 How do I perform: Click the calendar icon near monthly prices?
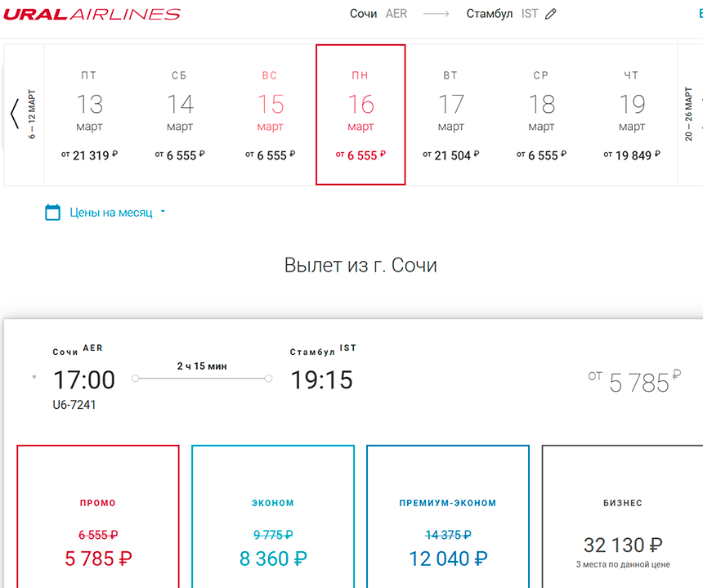53,213
